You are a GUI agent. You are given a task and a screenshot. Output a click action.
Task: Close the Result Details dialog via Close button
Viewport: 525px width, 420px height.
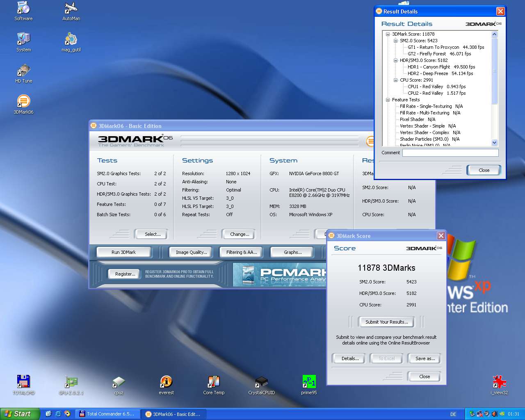pyautogui.click(x=484, y=170)
